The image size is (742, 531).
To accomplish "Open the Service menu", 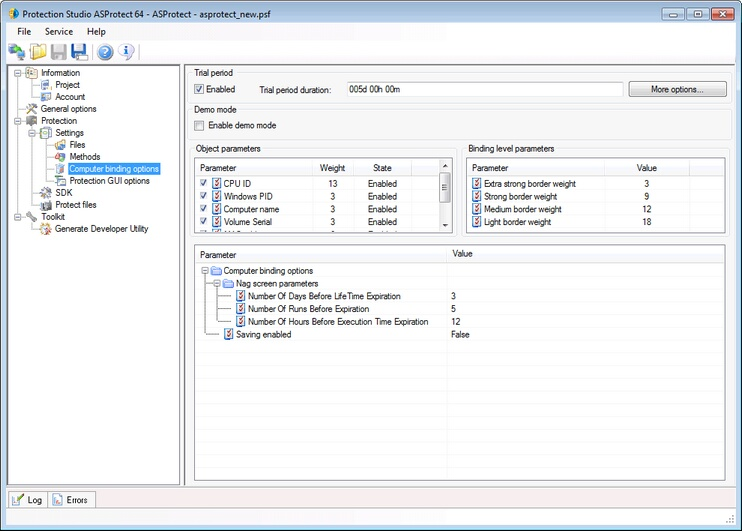I will click(x=59, y=32).
